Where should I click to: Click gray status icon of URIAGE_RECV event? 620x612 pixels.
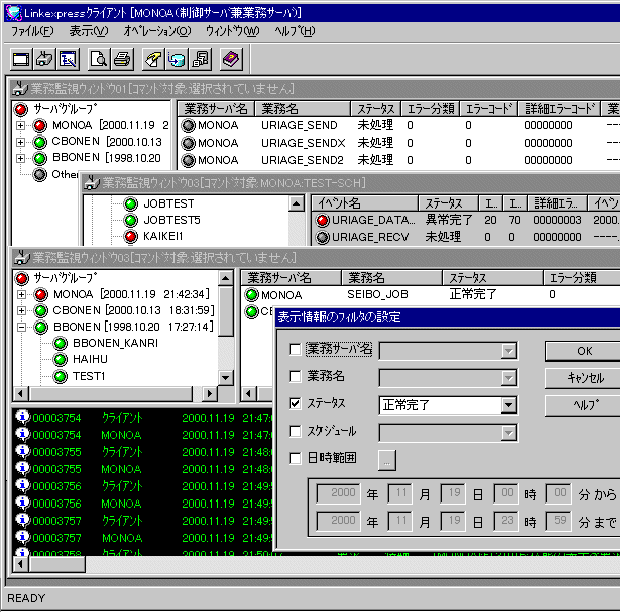tap(322, 238)
